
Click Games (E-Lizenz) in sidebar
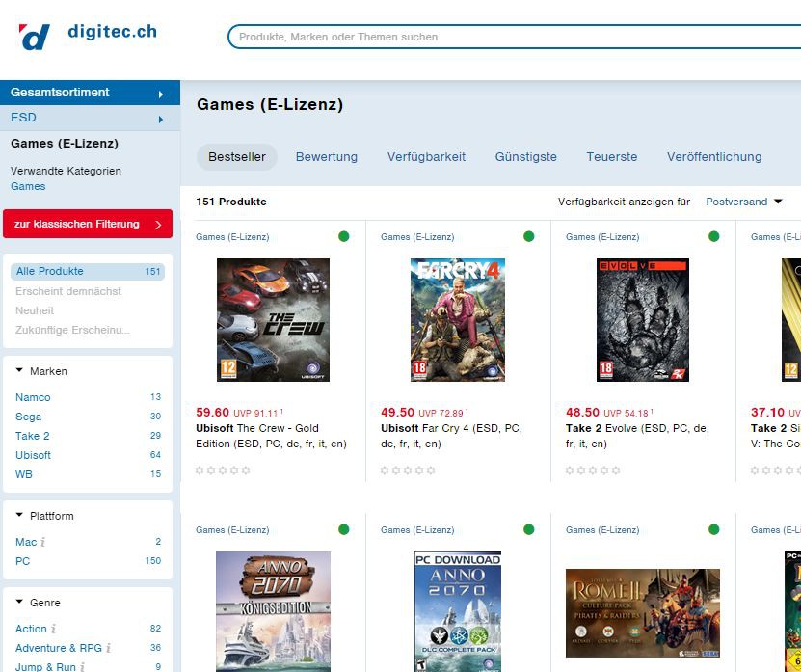(x=65, y=144)
